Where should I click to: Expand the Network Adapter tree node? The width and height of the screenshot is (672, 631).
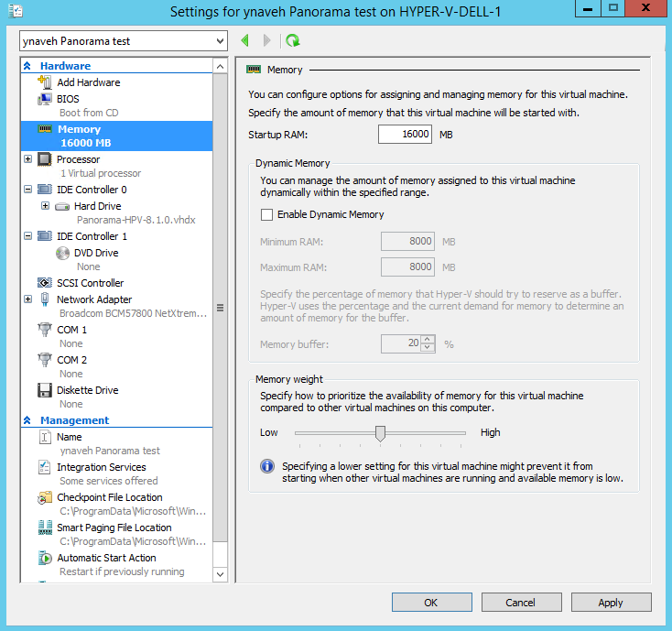point(27,299)
